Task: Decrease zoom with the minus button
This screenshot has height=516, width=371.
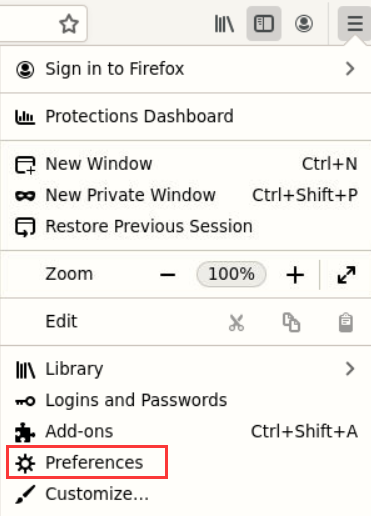Action: [x=168, y=275]
